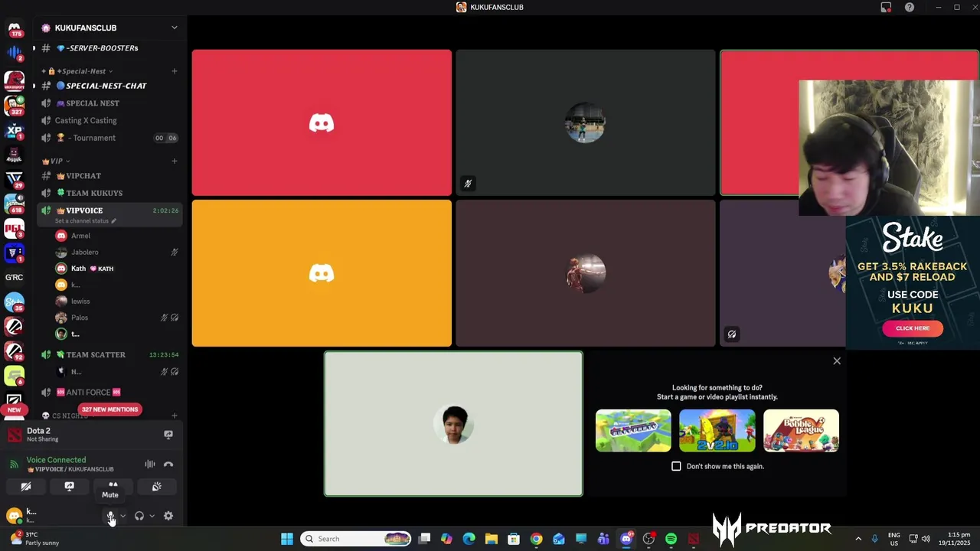Select self video tile with green border
980x551 pixels.
[453, 424]
